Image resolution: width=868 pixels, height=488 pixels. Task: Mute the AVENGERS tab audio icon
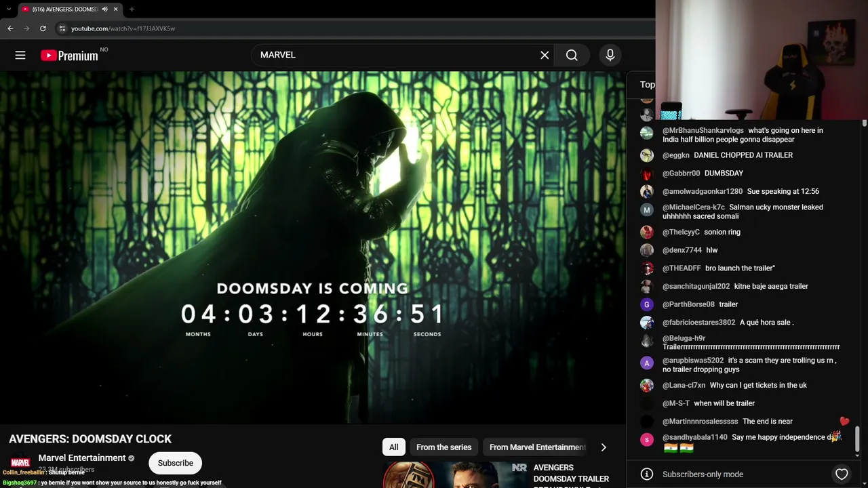pos(104,9)
